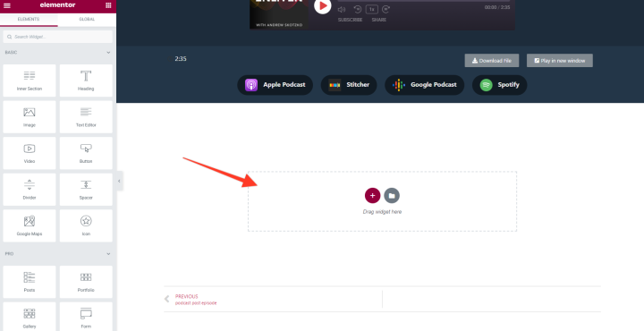Open the Spotify link
Viewport: 644px width, 331px height.
tap(499, 85)
